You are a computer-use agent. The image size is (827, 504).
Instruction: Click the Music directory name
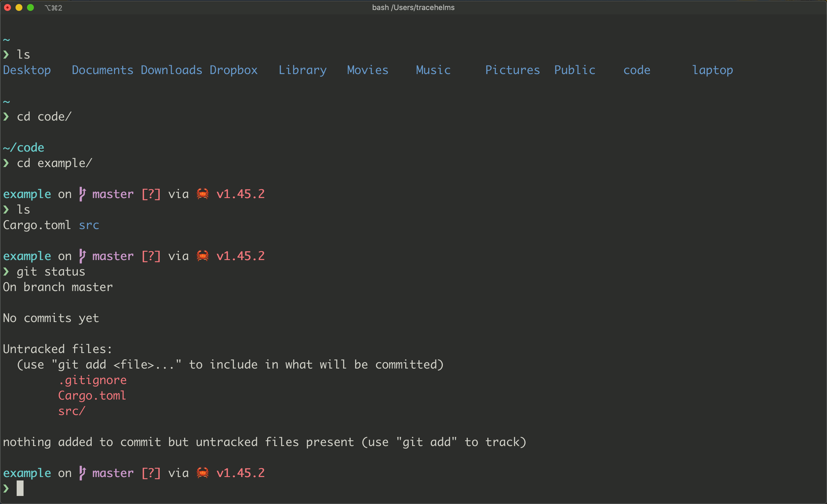433,70
